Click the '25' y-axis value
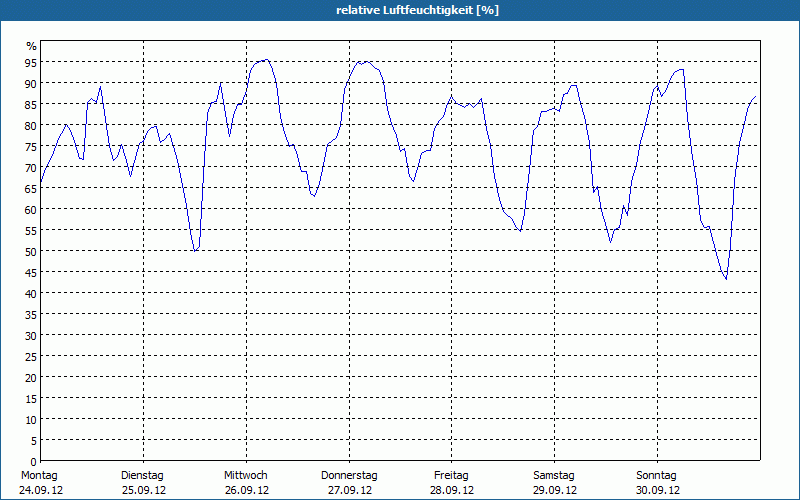Viewport: 800px width, 500px height. [x=31, y=357]
